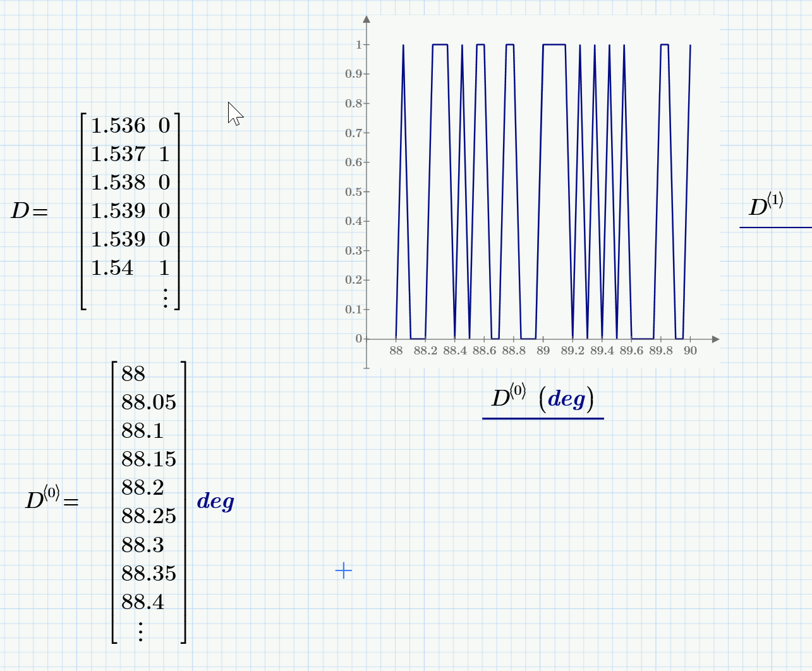The height and width of the screenshot is (671, 812).
Task: Select the x-axis label D⟨0⟩ (deg)
Action: coord(542,398)
